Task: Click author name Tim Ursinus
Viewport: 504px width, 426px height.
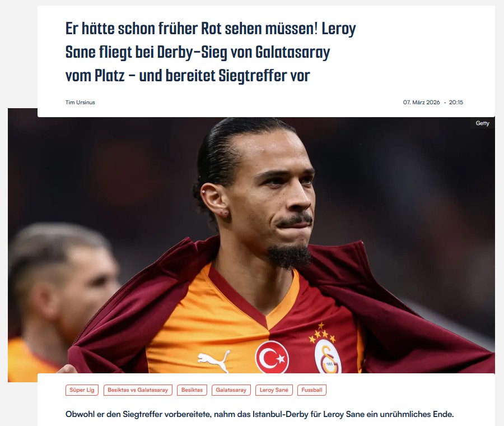Action: coord(80,103)
